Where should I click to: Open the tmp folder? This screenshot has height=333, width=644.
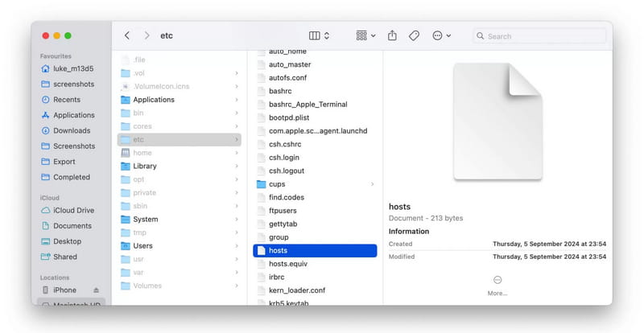(179, 232)
